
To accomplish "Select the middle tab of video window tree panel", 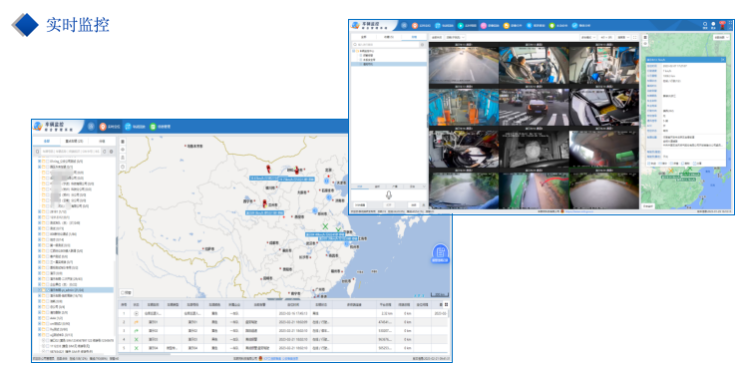I will (389, 37).
